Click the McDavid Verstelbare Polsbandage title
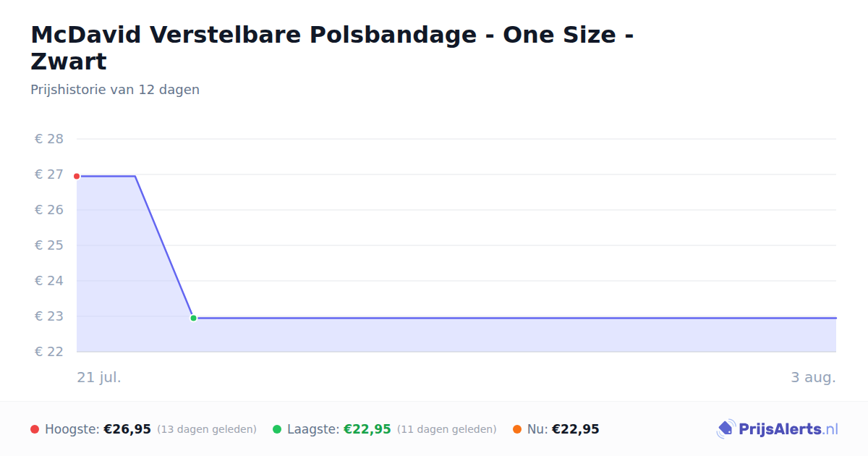The height and width of the screenshot is (456, 868). (x=332, y=48)
